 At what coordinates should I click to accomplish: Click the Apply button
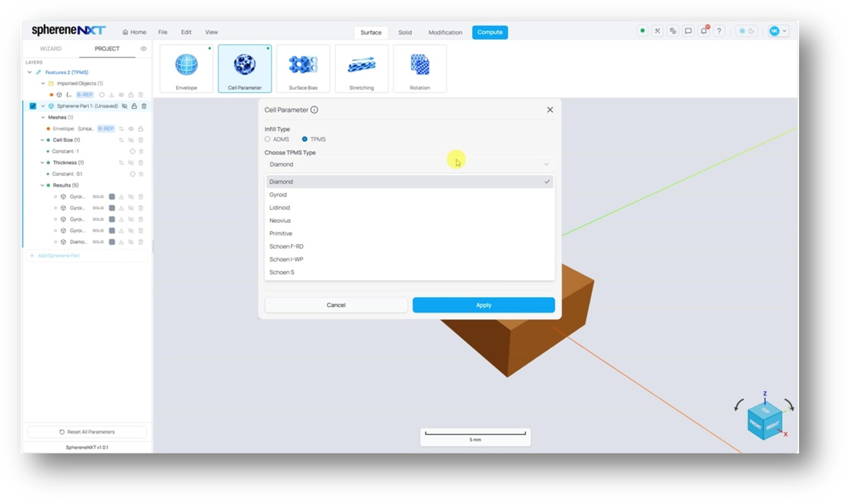coord(484,305)
